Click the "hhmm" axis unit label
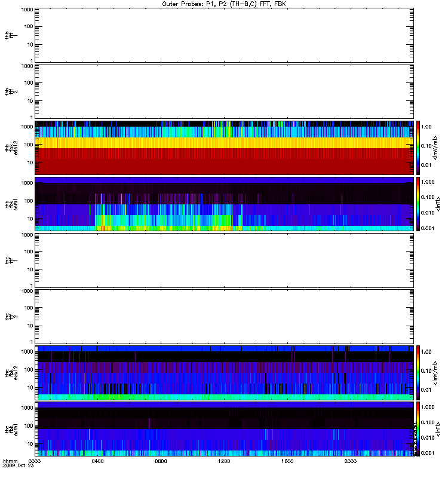The image size is (448, 478). pyautogui.click(x=10, y=461)
